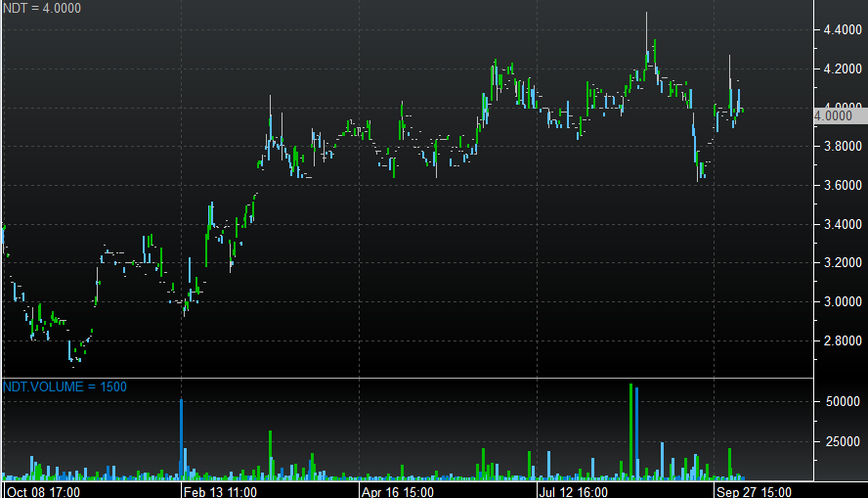
Task: Click the 3.0000 price axis label
Action: coord(843,301)
